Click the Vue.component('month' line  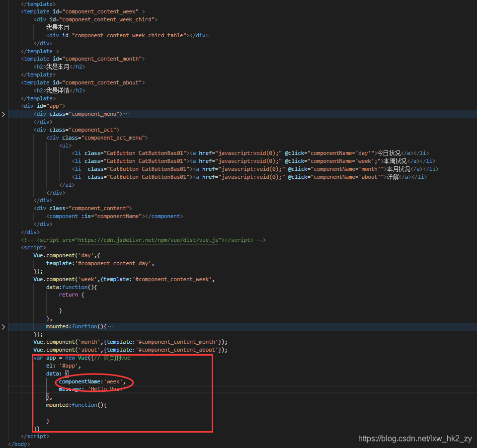coord(131,342)
